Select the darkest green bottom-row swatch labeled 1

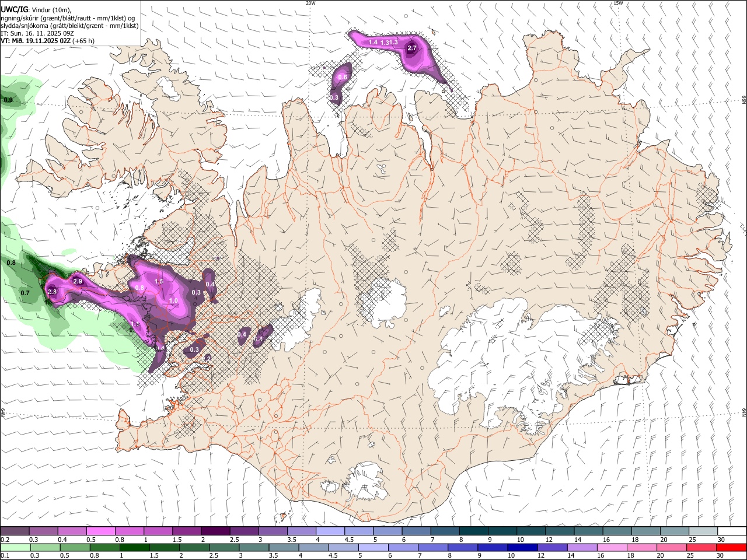[134, 547]
